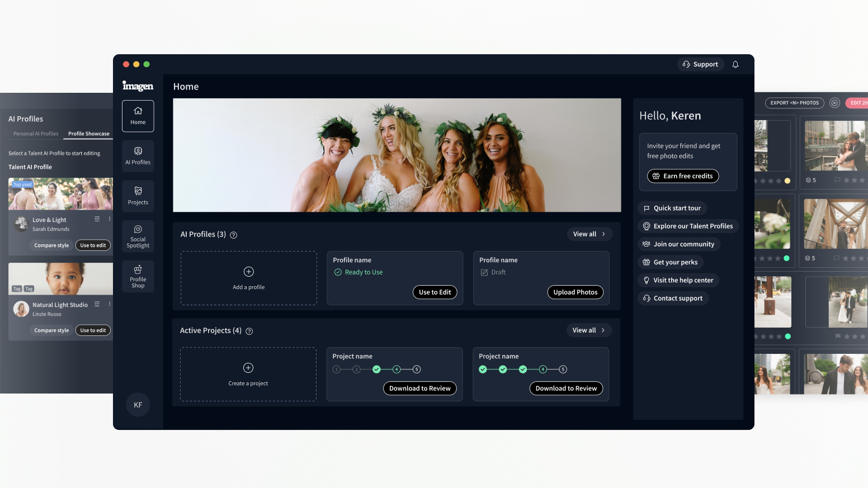Click the KF user avatar
This screenshot has height=488, width=868.
point(138,405)
